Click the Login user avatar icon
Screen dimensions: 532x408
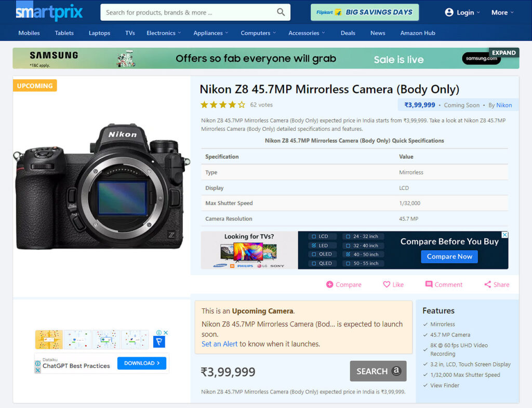pyautogui.click(x=449, y=12)
